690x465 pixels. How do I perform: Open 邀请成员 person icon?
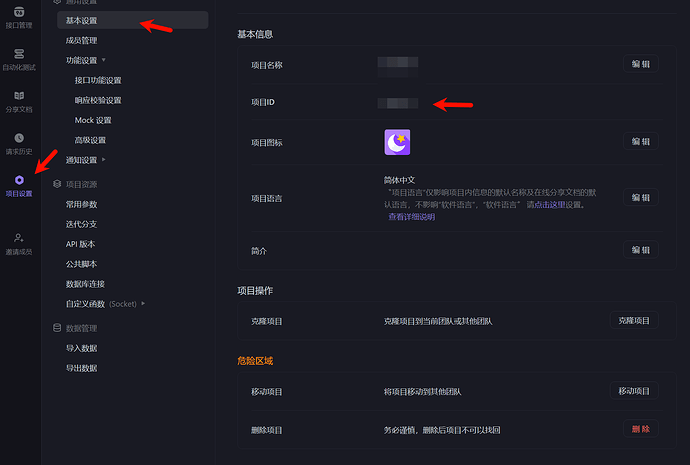coord(19,238)
